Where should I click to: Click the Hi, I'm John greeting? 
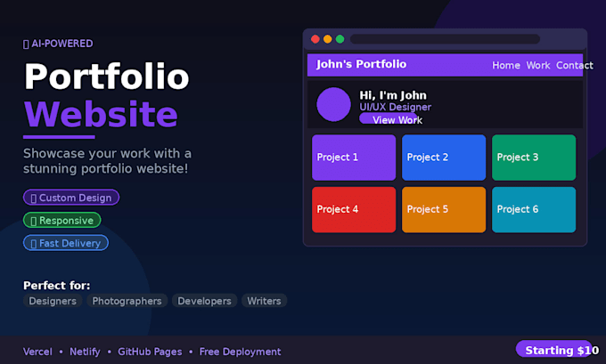point(393,95)
